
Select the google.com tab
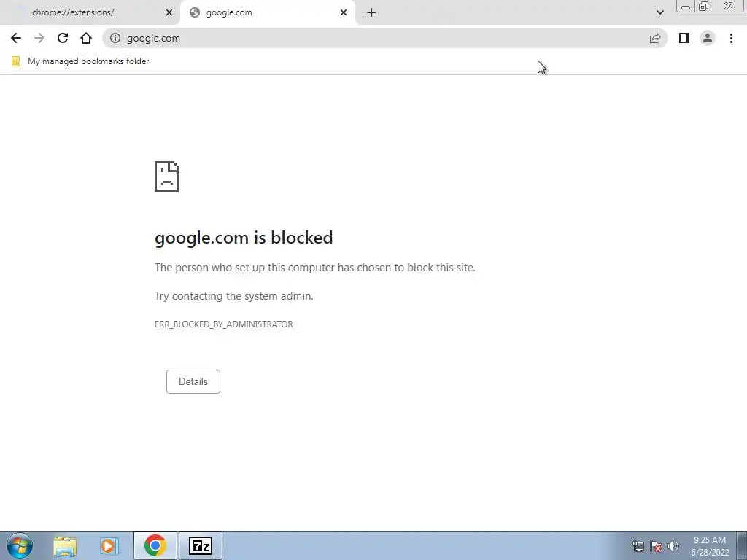point(267,12)
